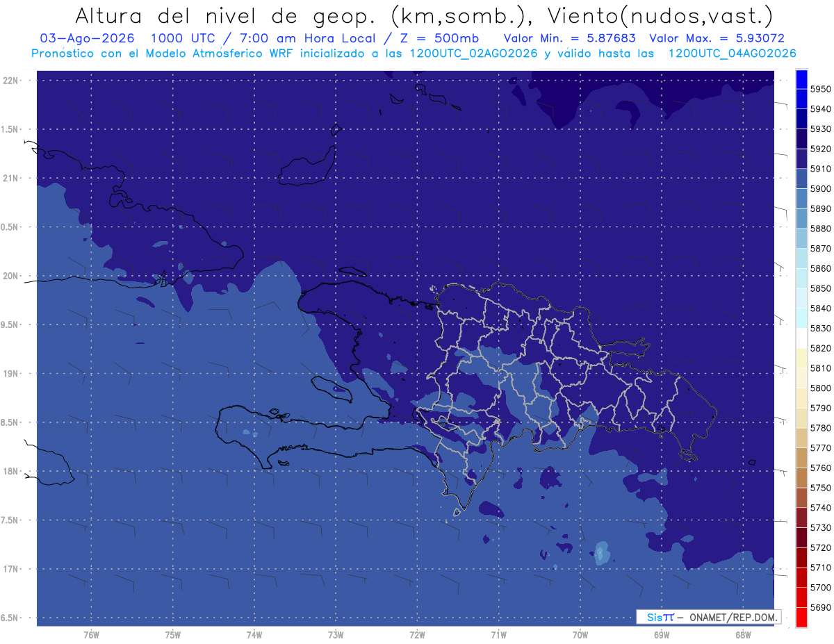The image size is (834, 644).
Task: Click the '5890' color bar value
Action: click(x=821, y=208)
